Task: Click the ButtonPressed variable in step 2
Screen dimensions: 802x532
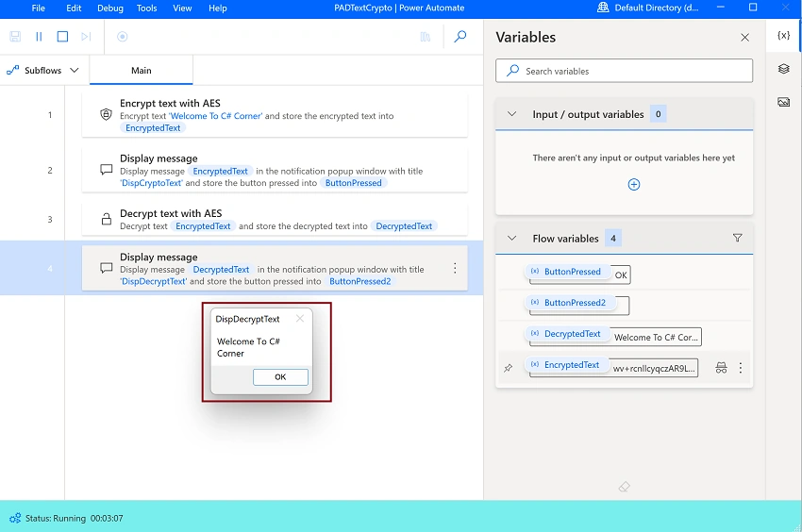Action: 354,183
